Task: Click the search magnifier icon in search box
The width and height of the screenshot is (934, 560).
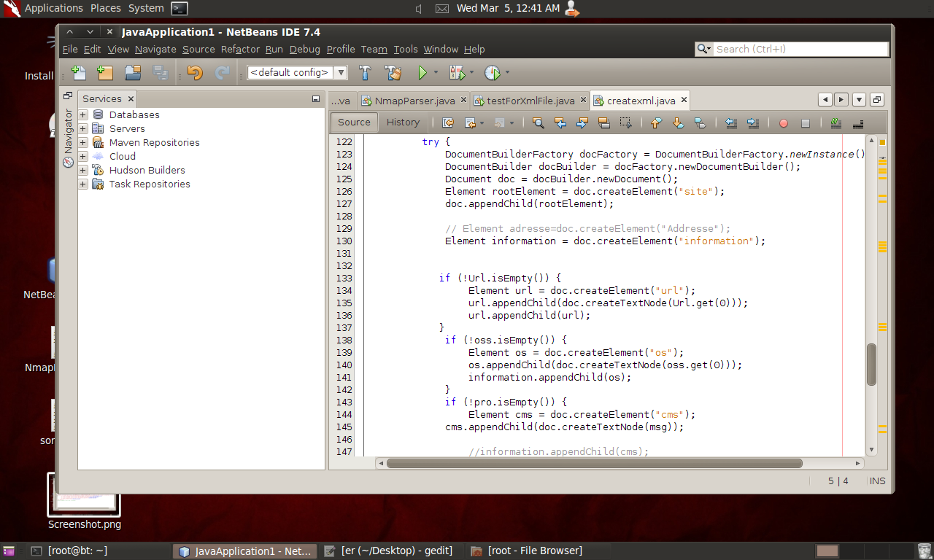Action: click(x=703, y=49)
